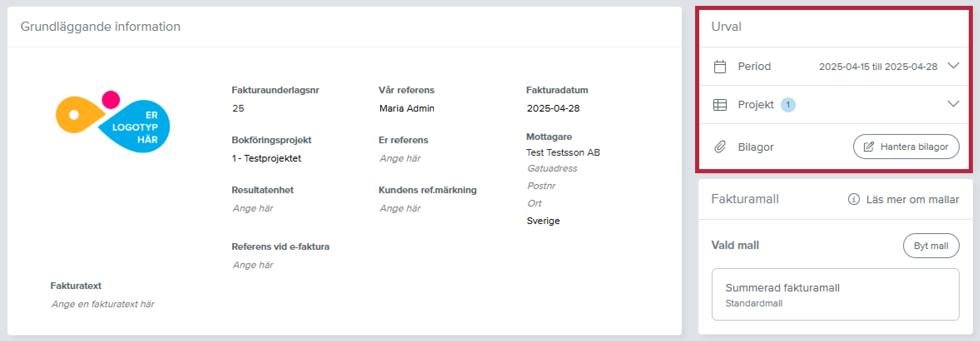
Task: Click the Gatuadress field under Mottagare
Action: click(552, 169)
